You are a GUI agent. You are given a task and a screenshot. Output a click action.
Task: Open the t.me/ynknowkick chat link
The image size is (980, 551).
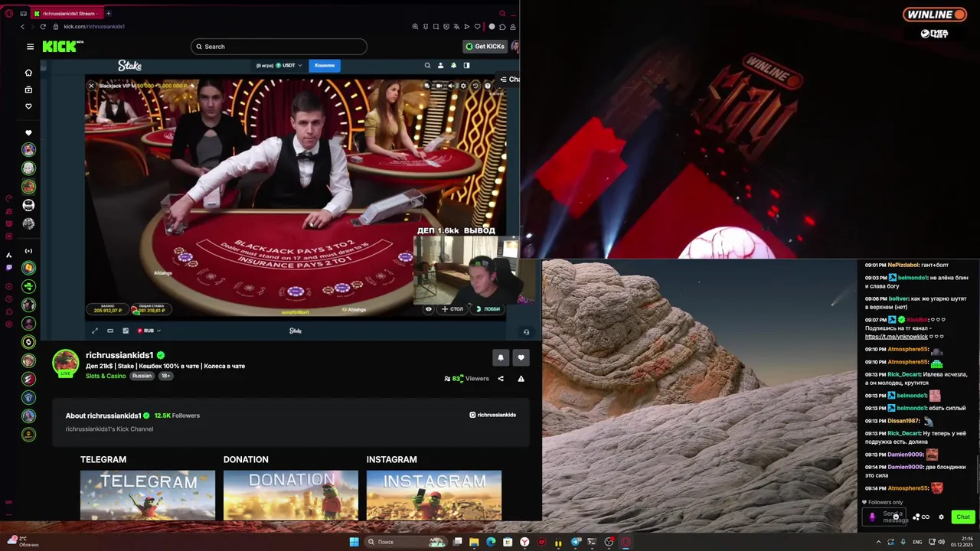point(896,337)
